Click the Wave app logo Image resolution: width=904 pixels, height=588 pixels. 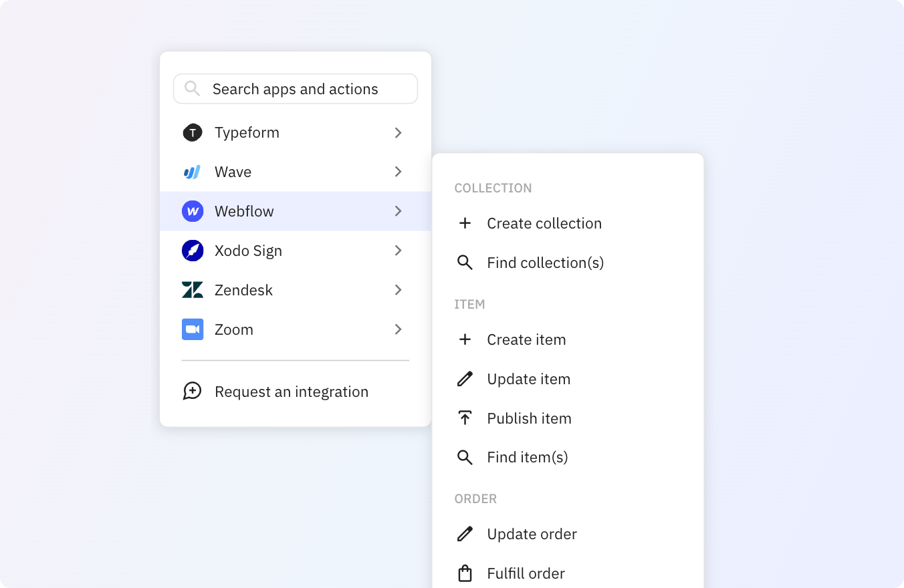pos(193,172)
